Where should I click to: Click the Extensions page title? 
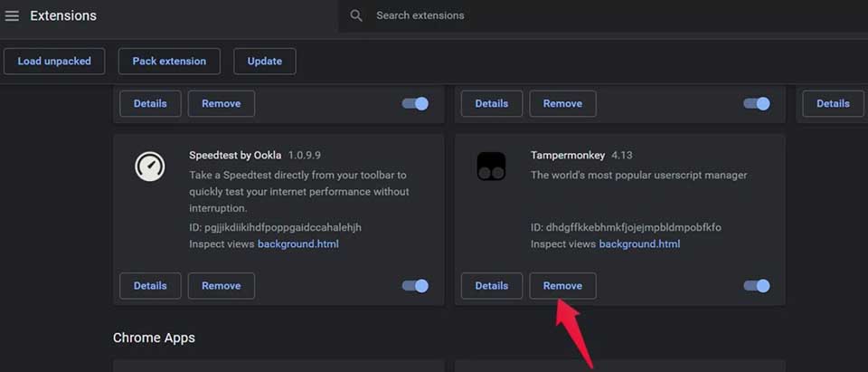63,16
